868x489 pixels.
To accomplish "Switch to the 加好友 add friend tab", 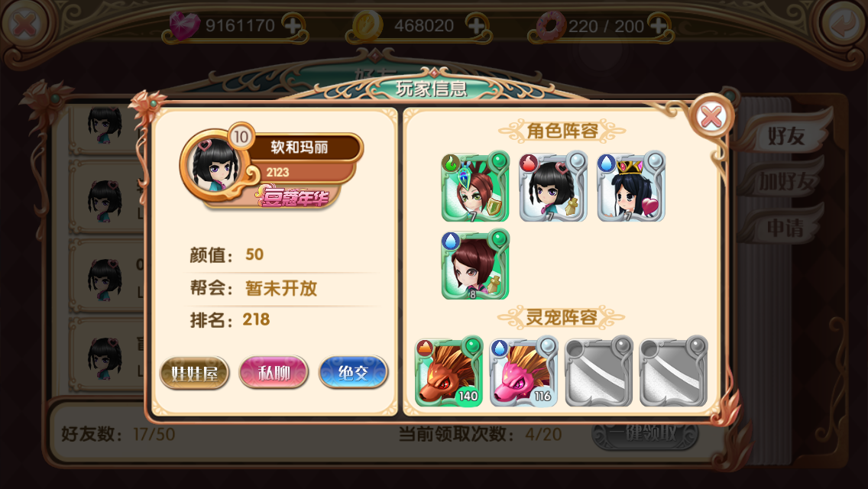I will pyautogui.click(x=785, y=182).
